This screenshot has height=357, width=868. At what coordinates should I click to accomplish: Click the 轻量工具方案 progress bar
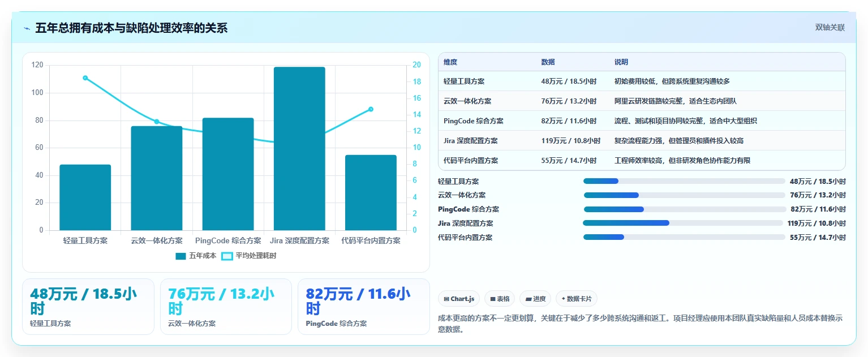tap(684, 181)
